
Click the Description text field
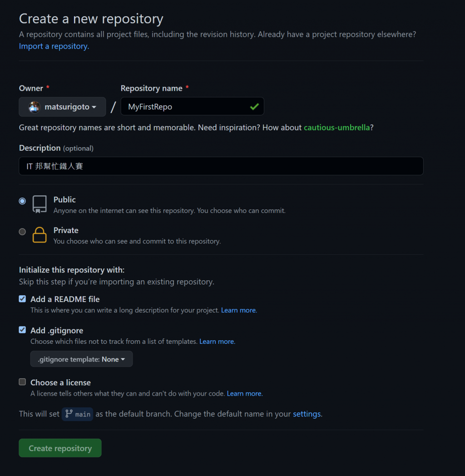221,166
